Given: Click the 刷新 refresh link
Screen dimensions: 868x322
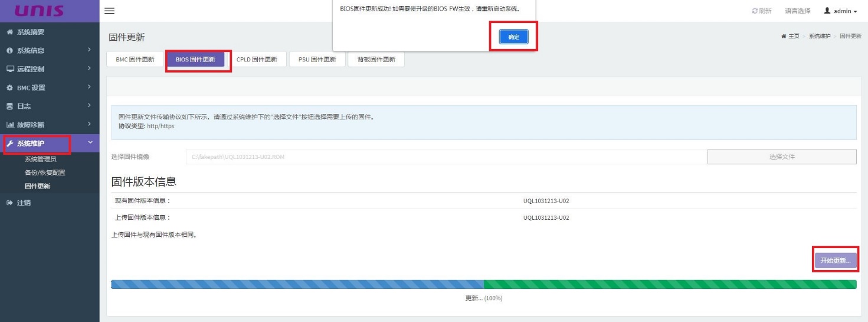Looking at the screenshot, I should tap(762, 11).
